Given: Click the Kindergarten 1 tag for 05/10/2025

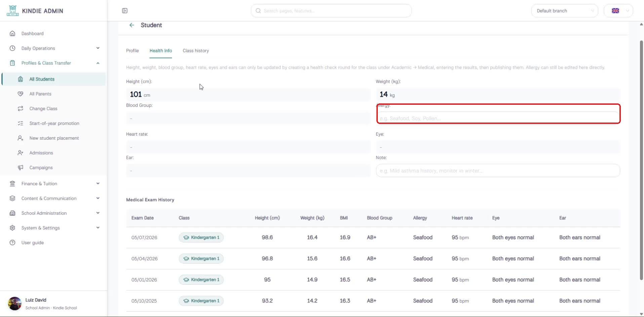Looking at the screenshot, I should click(201, 301).
